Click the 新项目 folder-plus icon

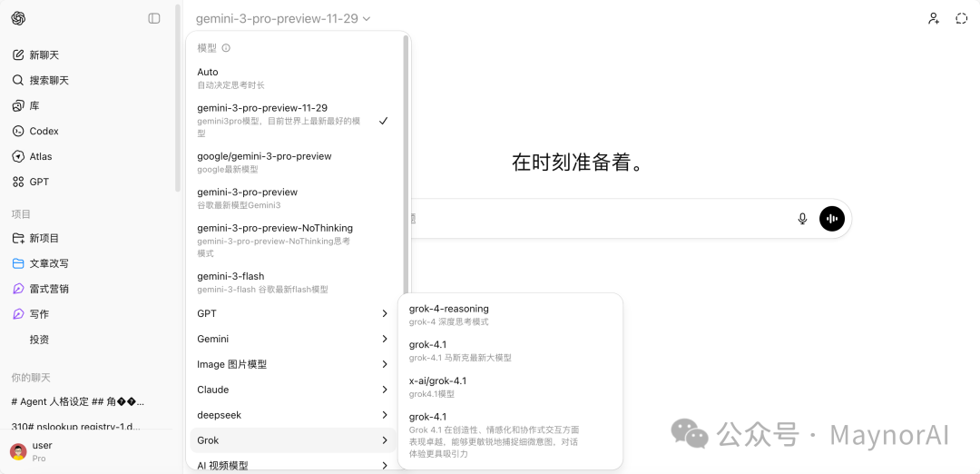click(18, 238)
